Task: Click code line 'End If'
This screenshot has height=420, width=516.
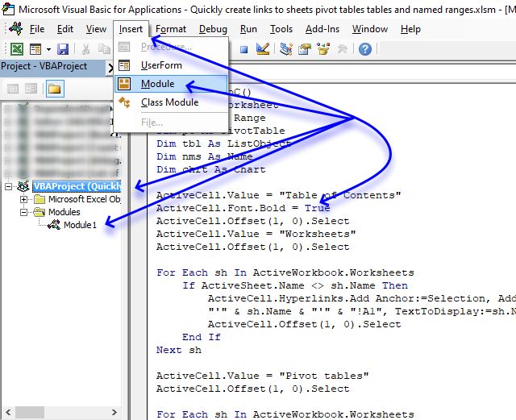Action: tap(202, 338)
